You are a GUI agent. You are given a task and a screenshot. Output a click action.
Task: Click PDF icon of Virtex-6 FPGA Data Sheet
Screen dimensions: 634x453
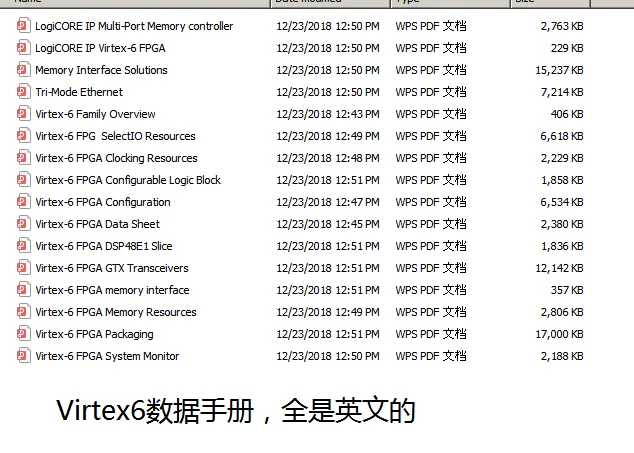[x=23, y=224]
